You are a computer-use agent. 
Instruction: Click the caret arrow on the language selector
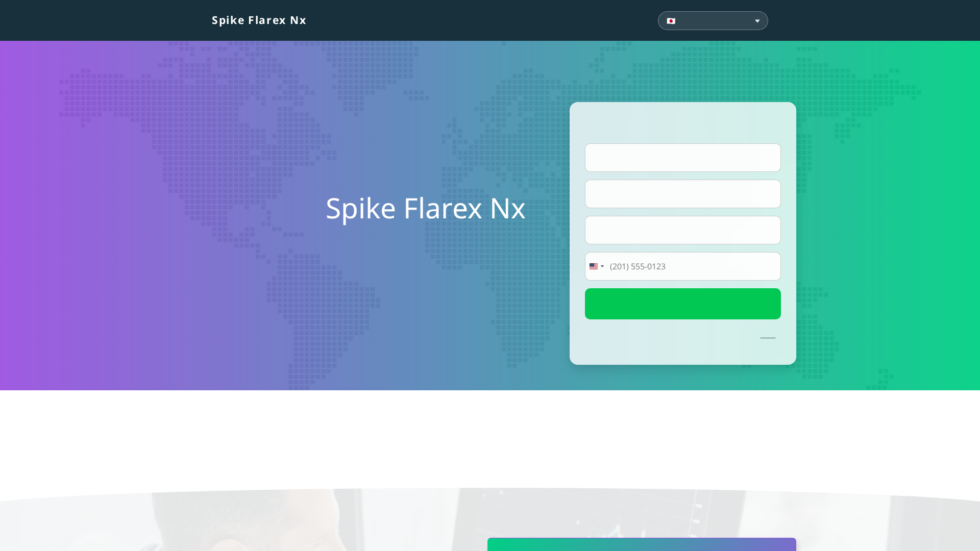click(757, 21)
